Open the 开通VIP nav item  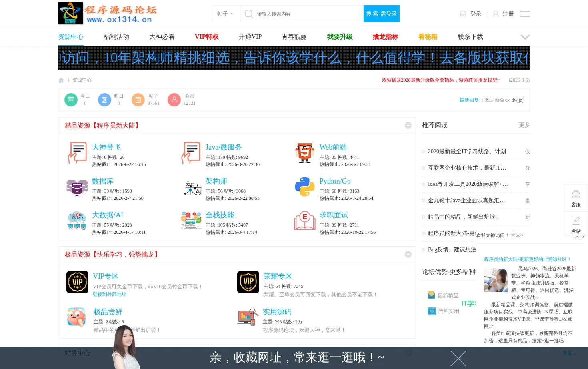[x=250, y=37]
